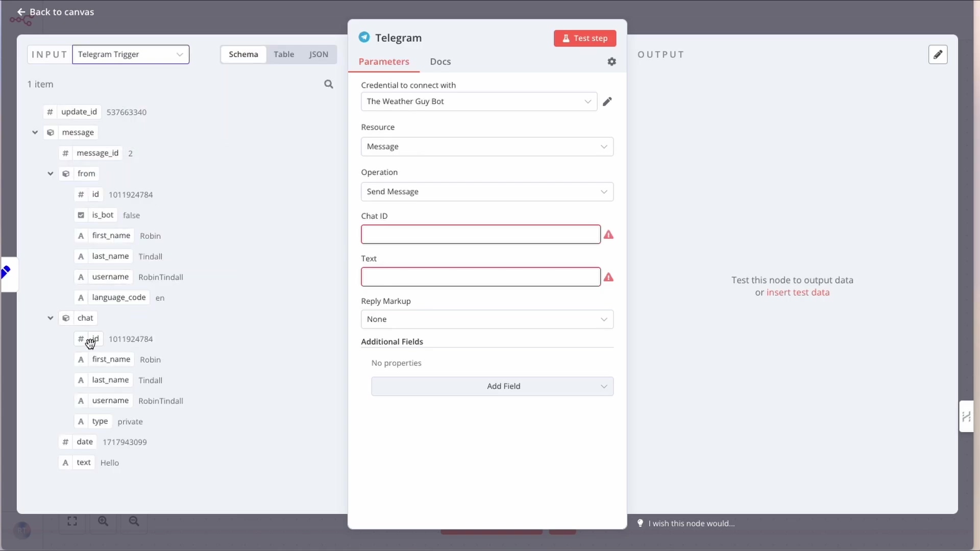
Task: Click the zoom in canvas icon
Action: [103, 521]
